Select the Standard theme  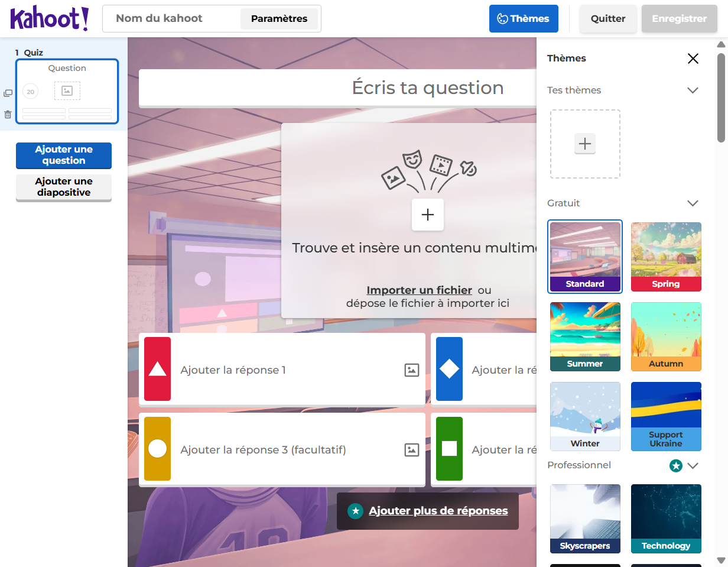(585, 257)
